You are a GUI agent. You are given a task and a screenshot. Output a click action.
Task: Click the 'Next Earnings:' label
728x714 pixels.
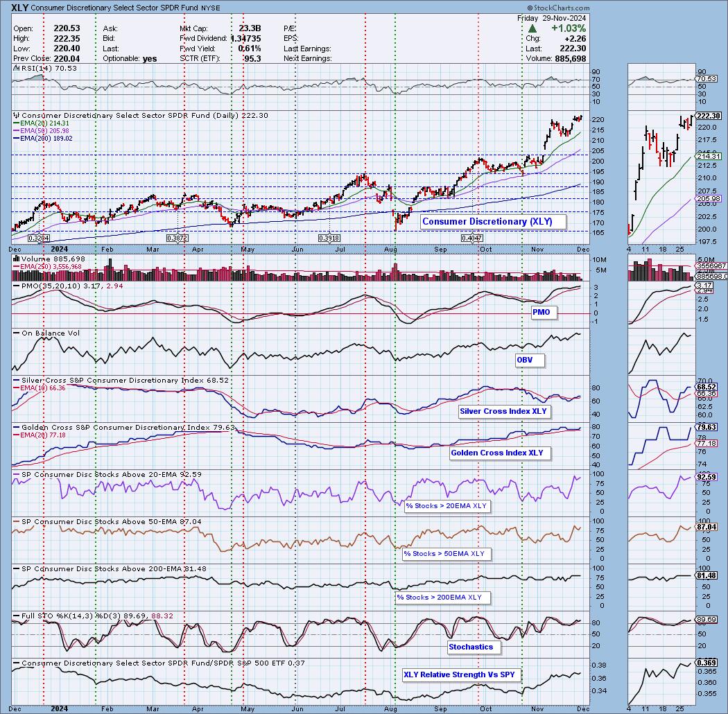click(x=307, y=59)
